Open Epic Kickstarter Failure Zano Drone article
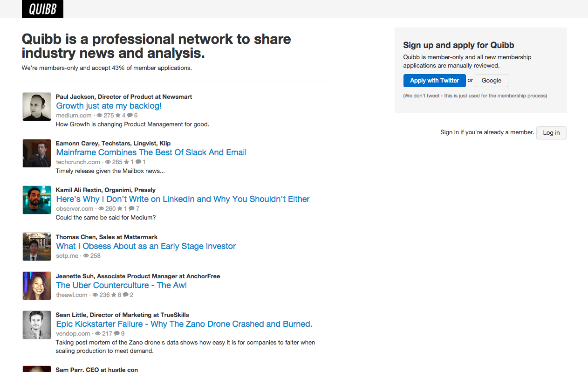 [184, 324]
